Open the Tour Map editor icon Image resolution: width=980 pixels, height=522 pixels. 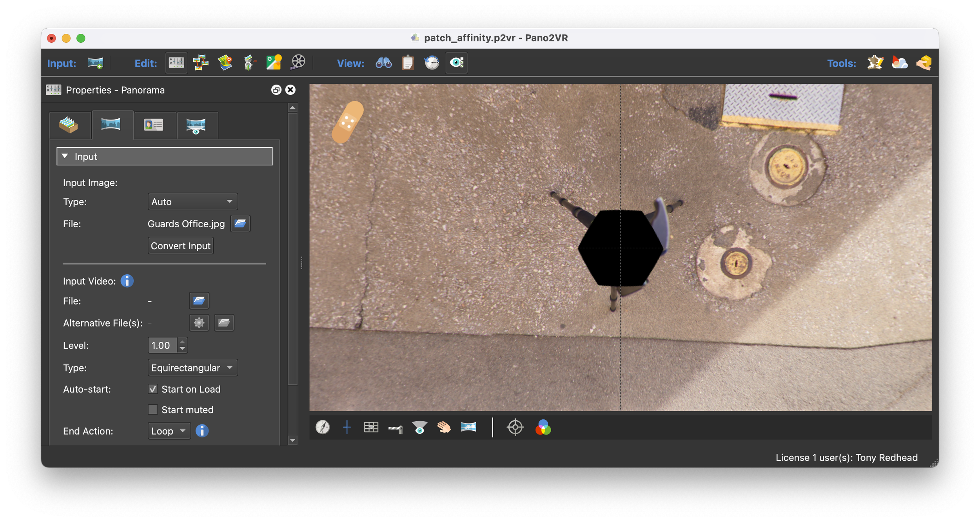point(225,63)
